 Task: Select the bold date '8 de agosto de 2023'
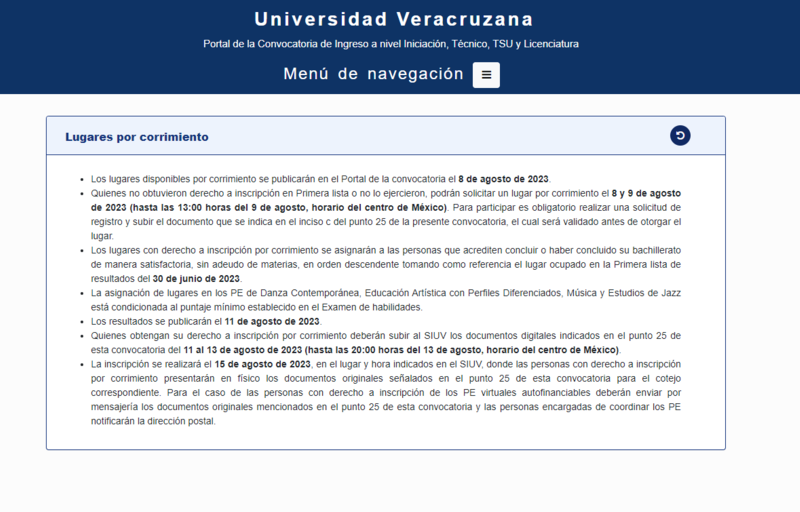click(503, 179)
